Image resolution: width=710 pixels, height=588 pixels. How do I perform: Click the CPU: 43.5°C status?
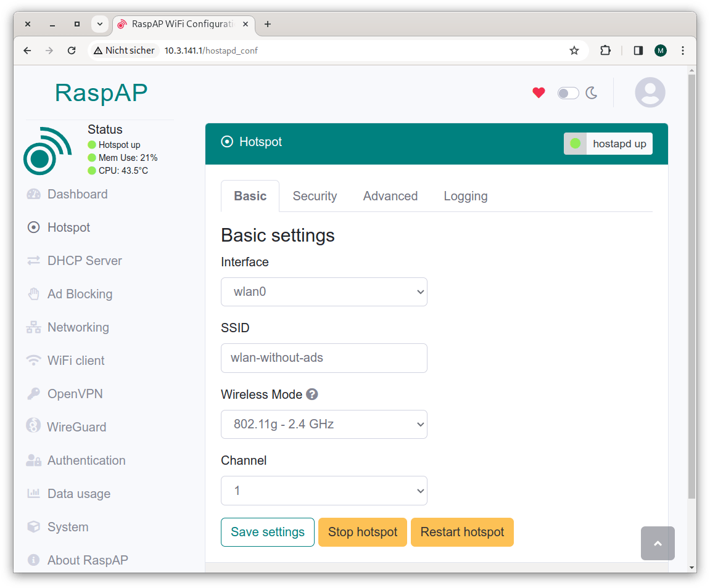(123, 171)
